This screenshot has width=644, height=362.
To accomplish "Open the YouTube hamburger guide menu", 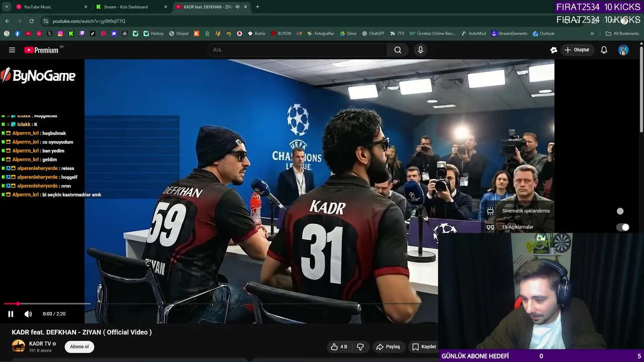I will [12, 50].
